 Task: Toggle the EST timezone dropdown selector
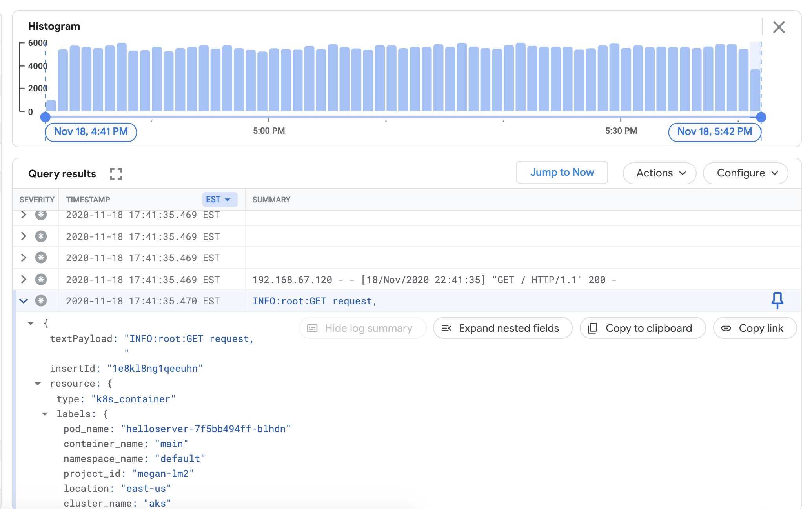click(x=218, y=199)
